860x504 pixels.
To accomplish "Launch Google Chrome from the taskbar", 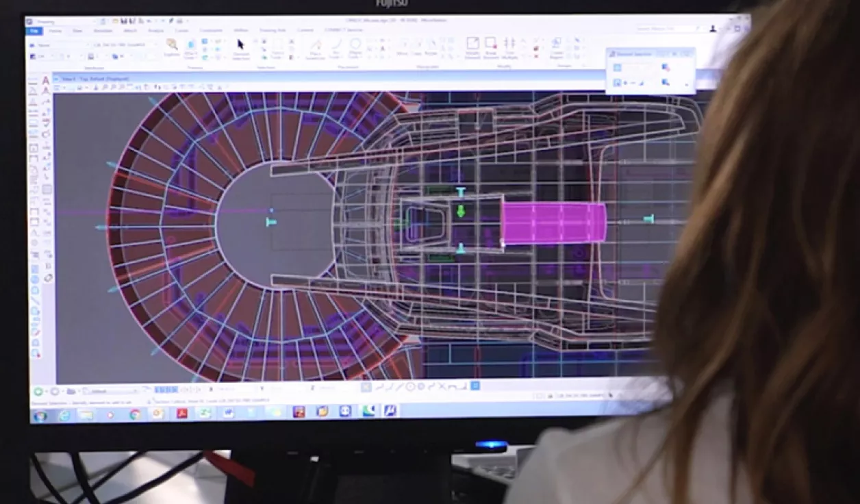I will [135, 414].
